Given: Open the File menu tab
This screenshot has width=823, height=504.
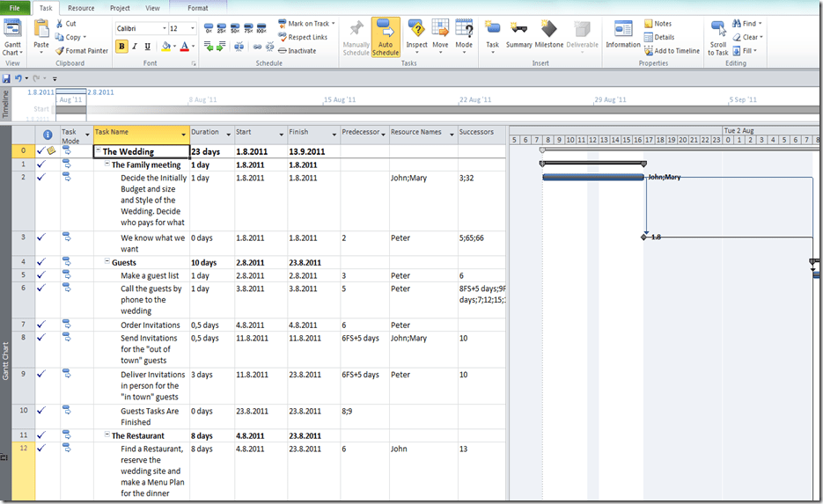Looking at the screenshot, I should point(14,8).
